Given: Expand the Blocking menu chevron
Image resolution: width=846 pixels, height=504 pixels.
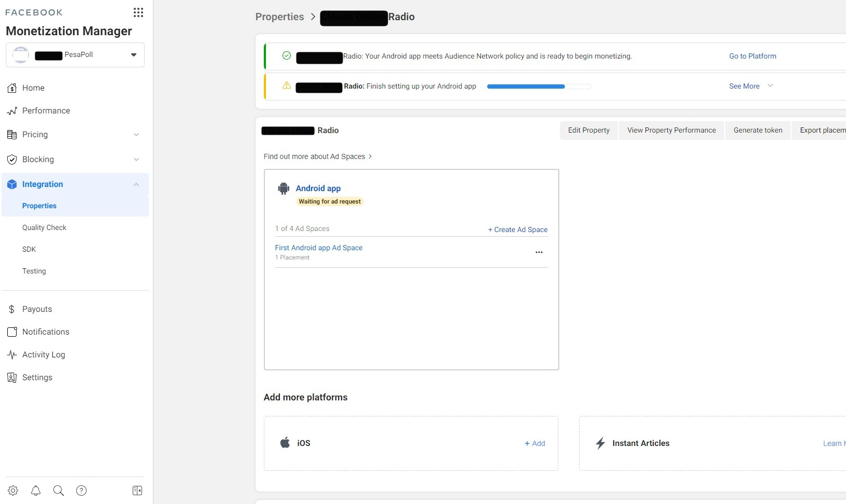Looking at the screenshot, I should (x=136, y=160).
